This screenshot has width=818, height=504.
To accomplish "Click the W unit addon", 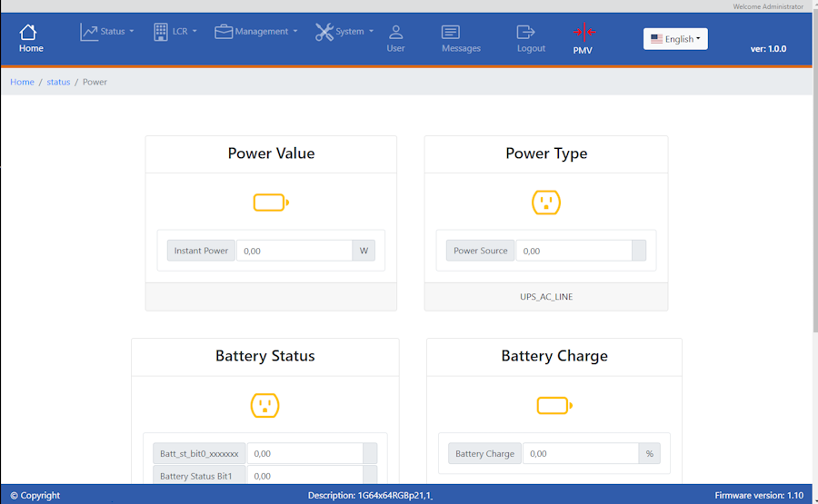I will tap(364, 251).
